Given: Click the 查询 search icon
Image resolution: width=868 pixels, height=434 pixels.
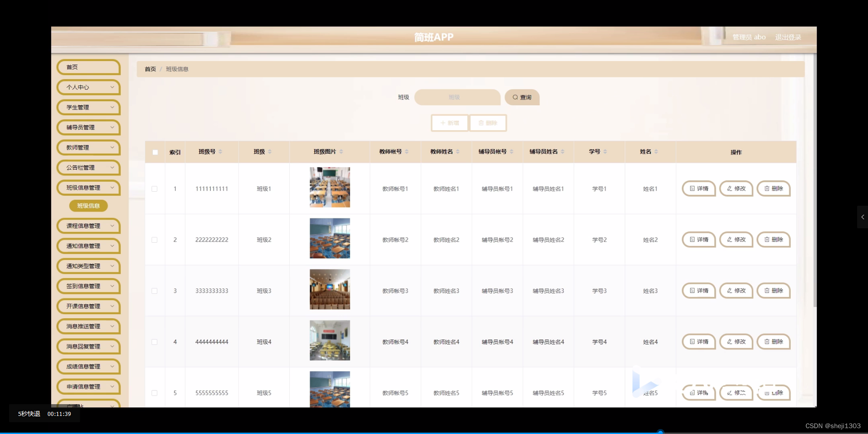Looking at the screenshot, I should point(516,97).
